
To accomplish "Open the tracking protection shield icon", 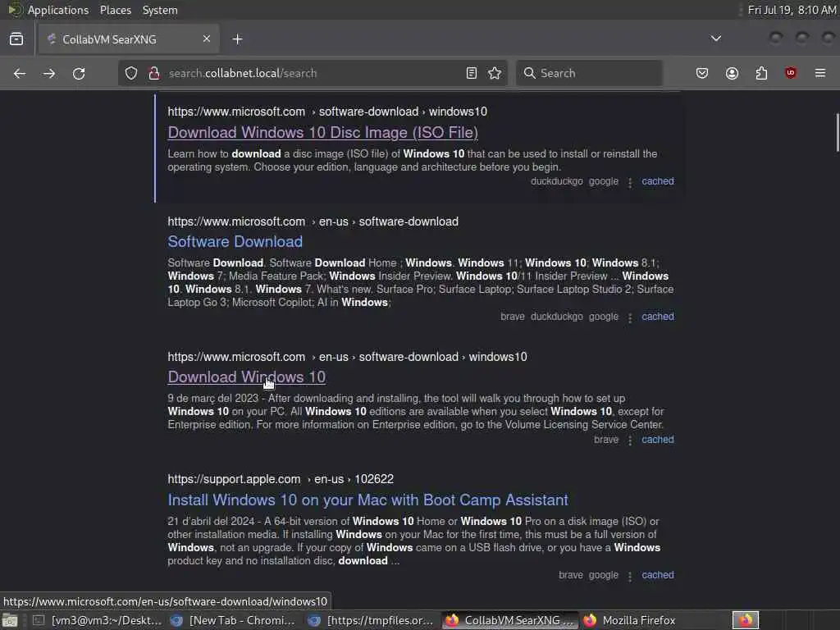I will [131, 73].
